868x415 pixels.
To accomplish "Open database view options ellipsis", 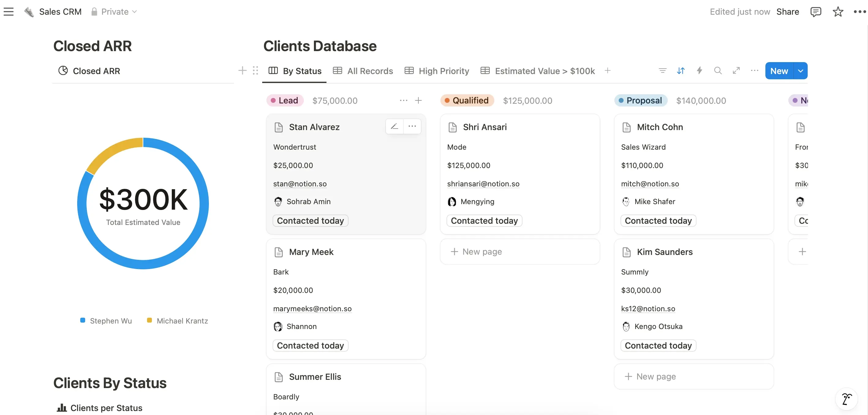I will coord(754,71).
